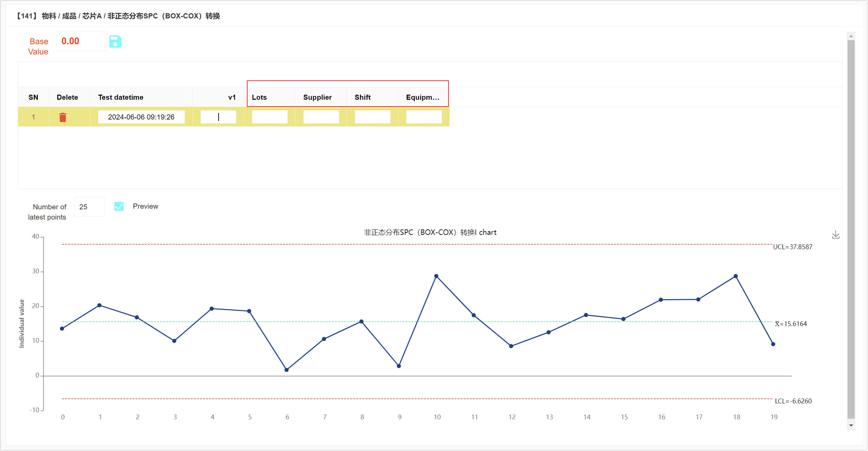
Task: Edit the Test datetime field 2024-06-06 09:19:26
Action: (141, 117)
